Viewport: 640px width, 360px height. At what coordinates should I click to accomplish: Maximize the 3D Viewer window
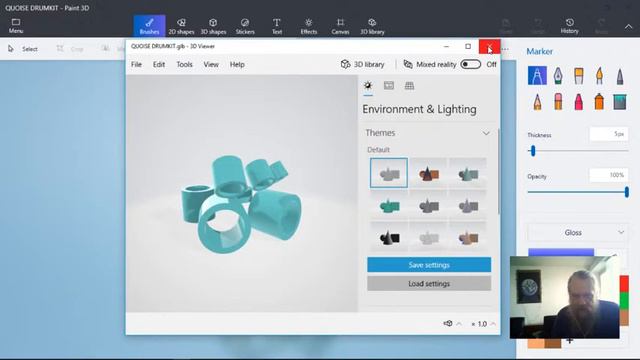(x=468, y=47)
